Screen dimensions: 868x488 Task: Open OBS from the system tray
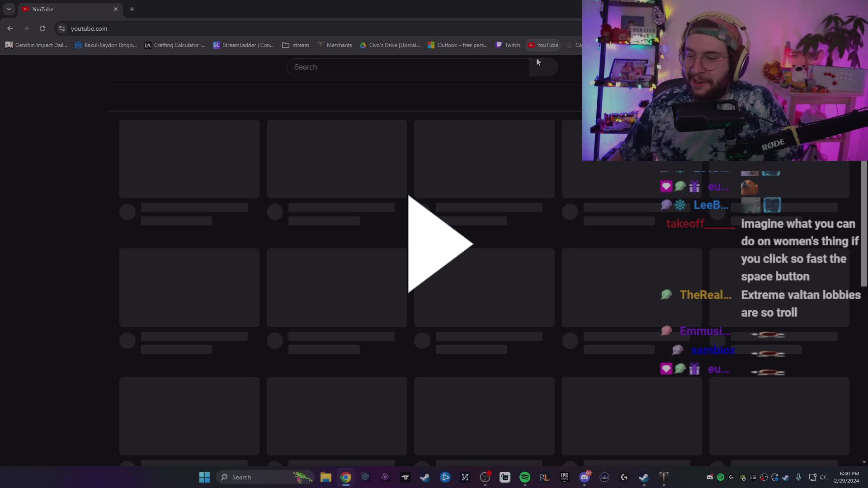pyautogui.click(x=764, y=478)
